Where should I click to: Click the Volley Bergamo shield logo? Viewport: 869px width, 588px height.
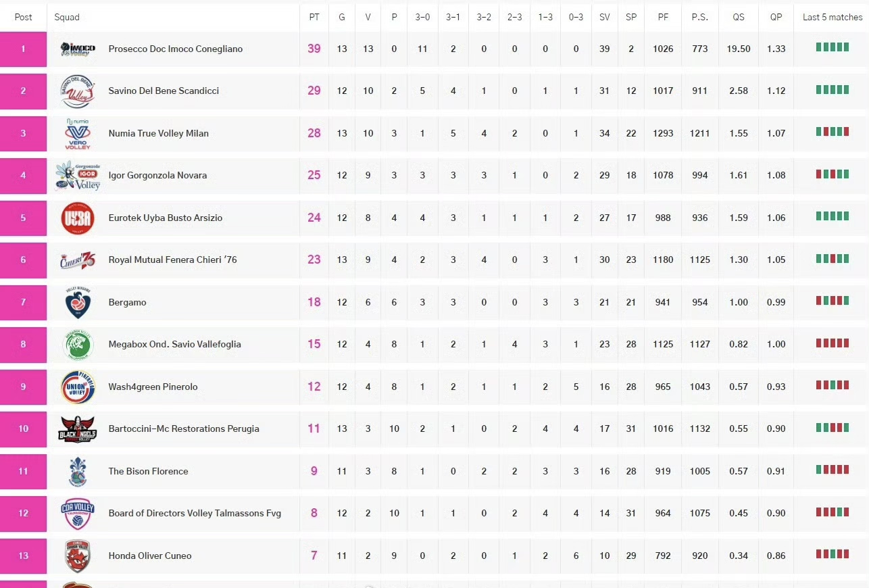[78, 302]
